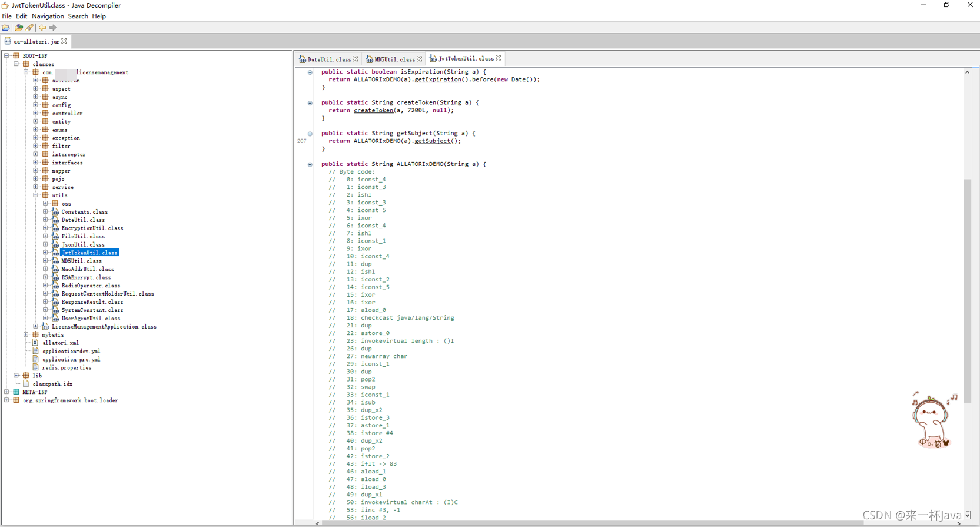Click the editor vertical scrollbar thumb
Viewport: 980px width, 527px height.
pos(967,291)
